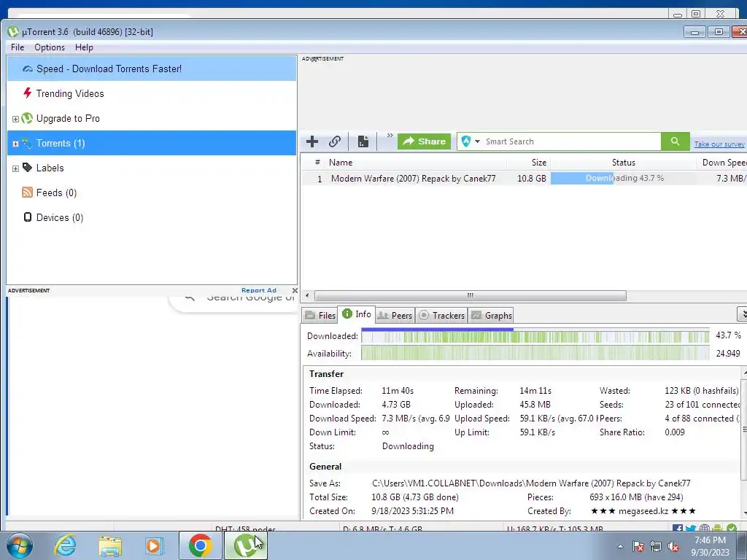Click the green Share button
747x560 pixels.
click(424, 141)
